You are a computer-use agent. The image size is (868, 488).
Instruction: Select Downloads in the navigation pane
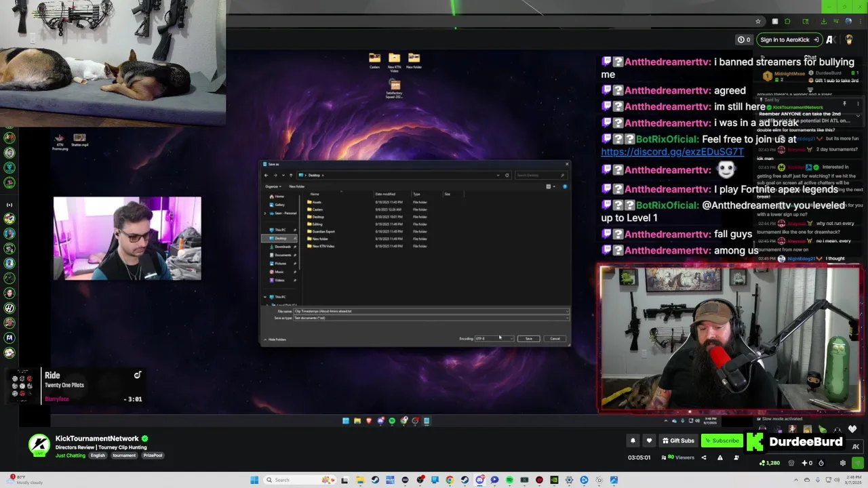point(280,247)
